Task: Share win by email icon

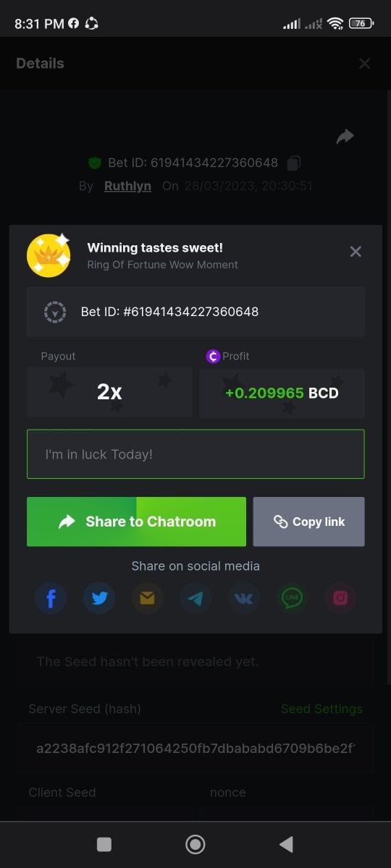Action: [x=147, y=598]
